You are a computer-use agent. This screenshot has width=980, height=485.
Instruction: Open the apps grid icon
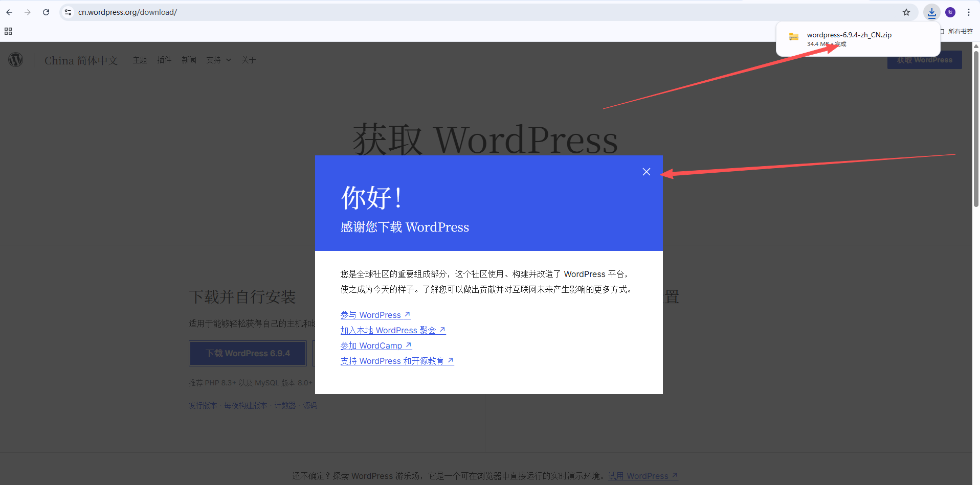[8, 31]
